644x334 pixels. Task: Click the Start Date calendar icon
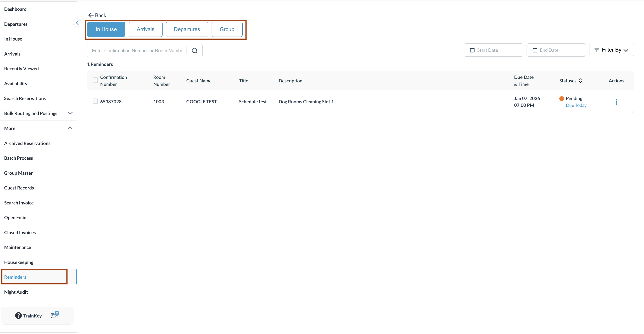pyautogui.click(x=472, y=50)
